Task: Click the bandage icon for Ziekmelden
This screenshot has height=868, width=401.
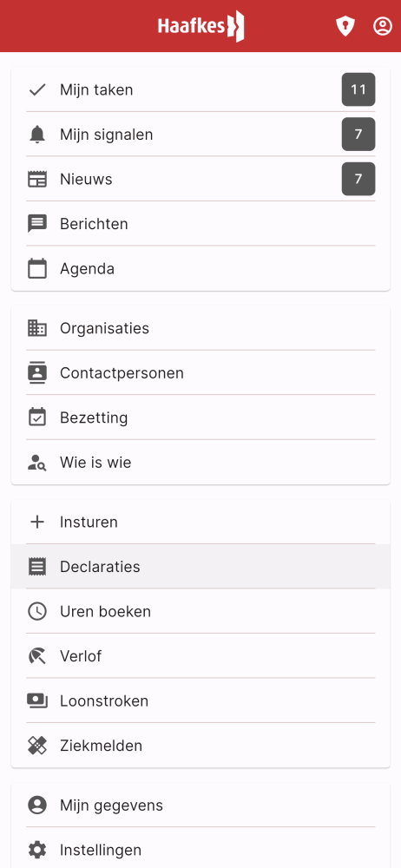Action: pyautogui.click(x=37, y=746)
